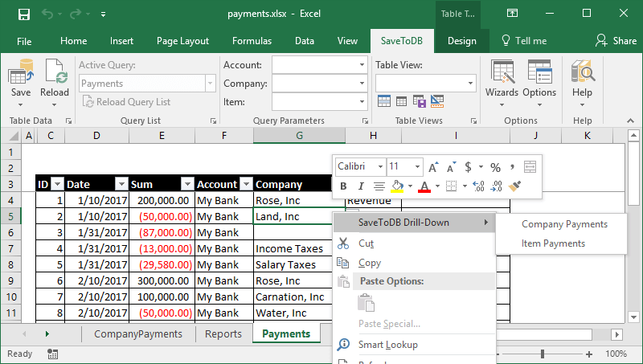
Task: Click the save table view icon
Action: [419, 100]
